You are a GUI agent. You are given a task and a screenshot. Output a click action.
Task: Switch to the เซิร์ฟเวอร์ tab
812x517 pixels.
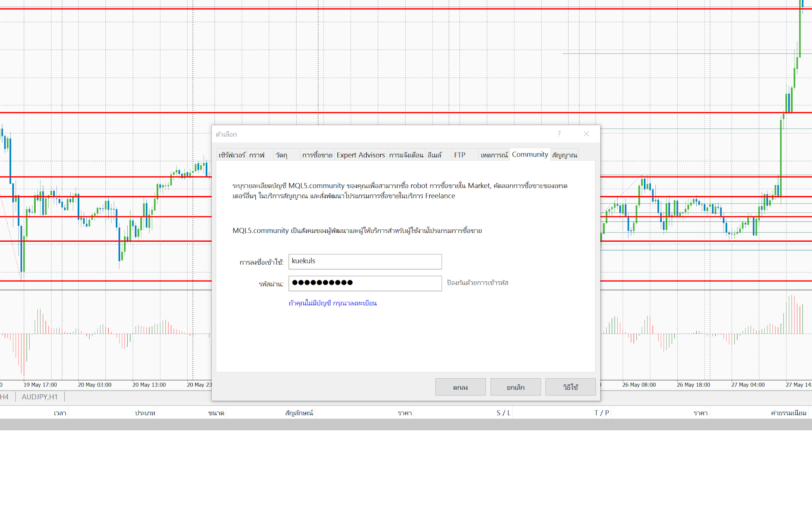tap(232, 155)
